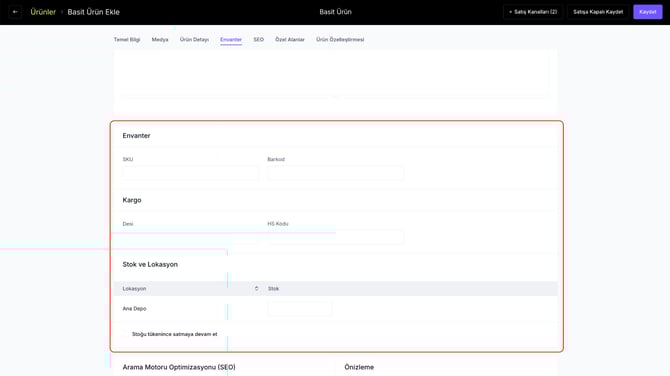Click the Lokasyon column header
The image size is (670, 376).
(134, 289)
